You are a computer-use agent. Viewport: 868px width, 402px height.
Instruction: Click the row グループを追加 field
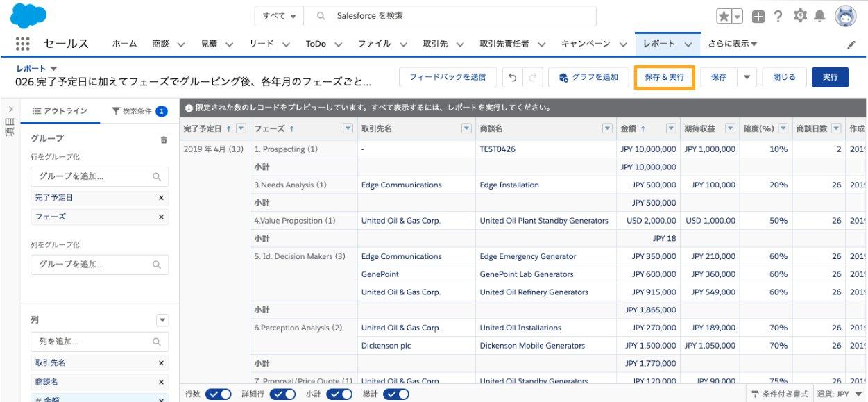(99, 176)
